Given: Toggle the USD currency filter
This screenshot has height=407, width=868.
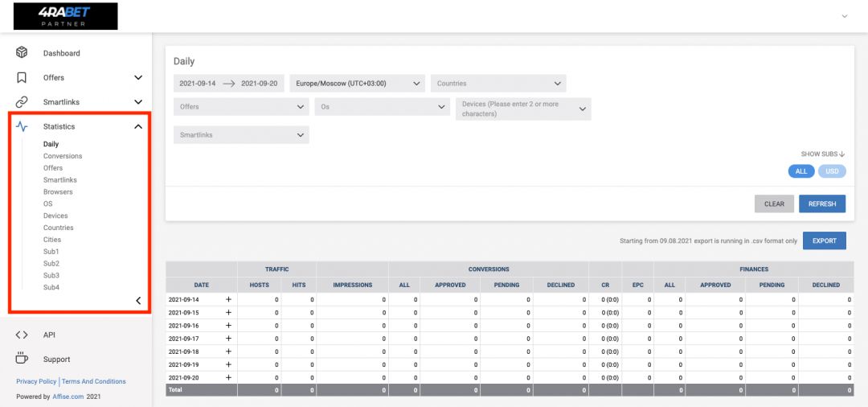Looking at the screenshot, I should coord(832,171).
